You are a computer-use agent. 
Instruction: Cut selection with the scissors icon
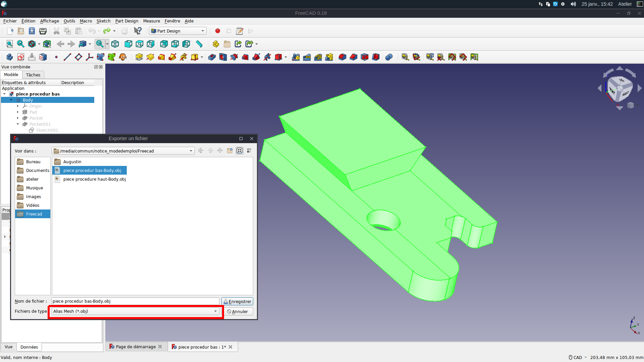pyautogui.click(x=56, y=31)
